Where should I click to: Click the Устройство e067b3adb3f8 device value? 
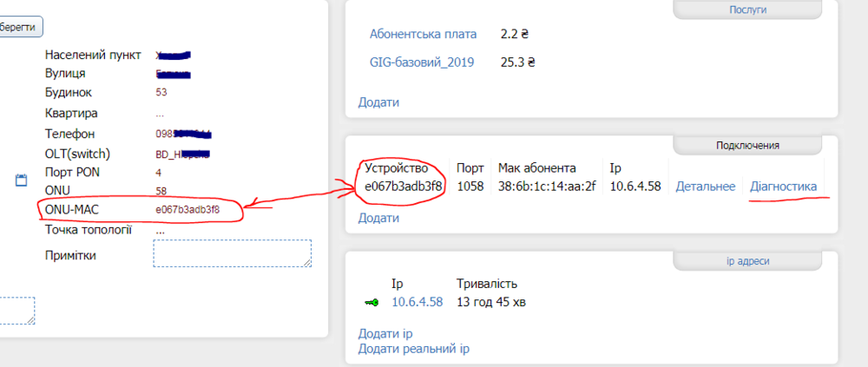404,187
